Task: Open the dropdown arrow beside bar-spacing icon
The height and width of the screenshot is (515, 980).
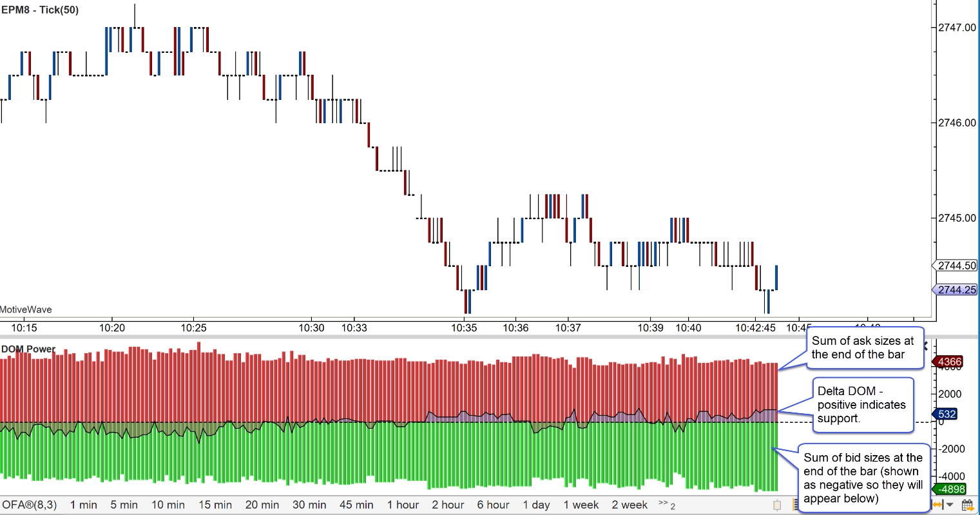Action: (950, 505)
